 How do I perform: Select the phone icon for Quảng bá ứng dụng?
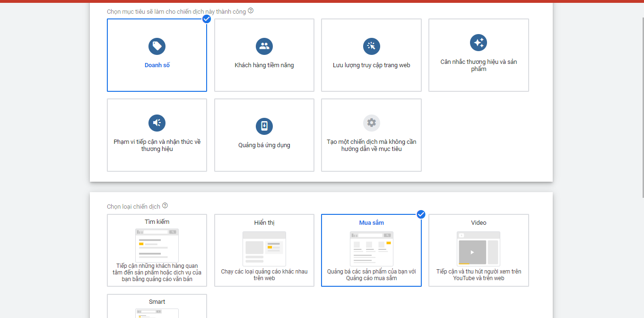(264, 126)
